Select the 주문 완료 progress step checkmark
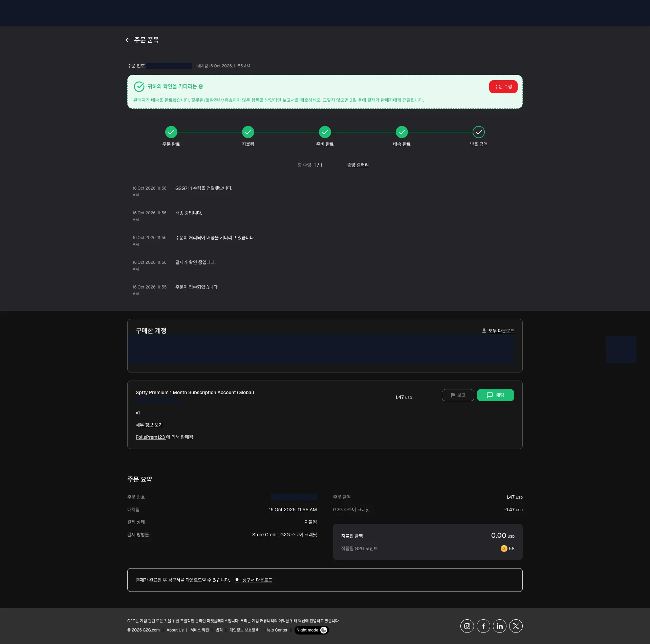650x644 pixels. click(x=171, y=132)
